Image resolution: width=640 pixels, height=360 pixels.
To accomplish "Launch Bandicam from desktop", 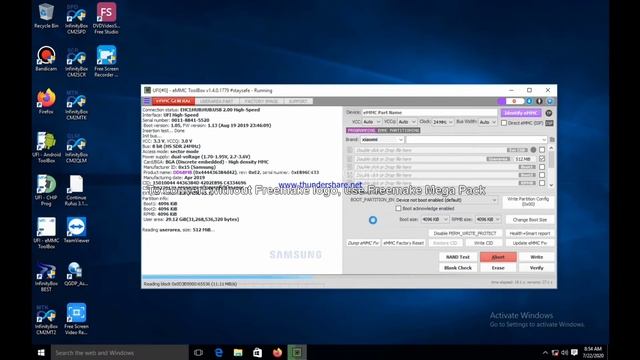I will pyautogui.click(x=46, y=59).
